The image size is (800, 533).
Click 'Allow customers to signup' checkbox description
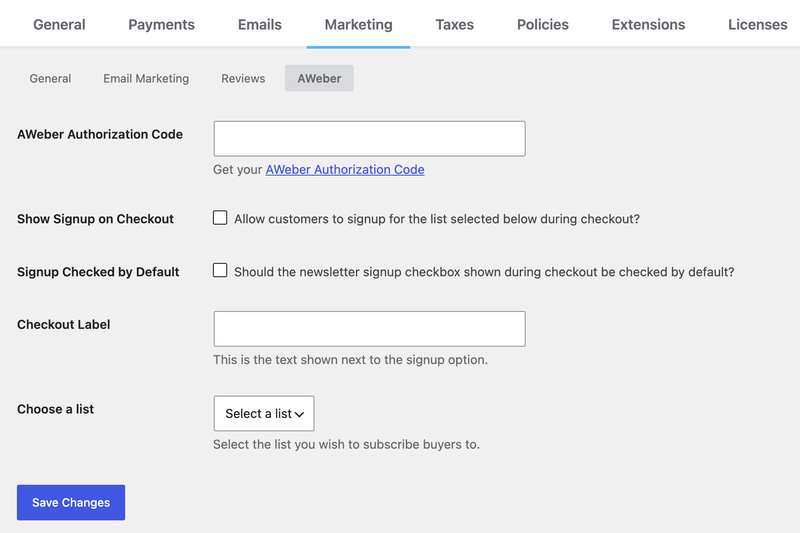pos(437,219)
